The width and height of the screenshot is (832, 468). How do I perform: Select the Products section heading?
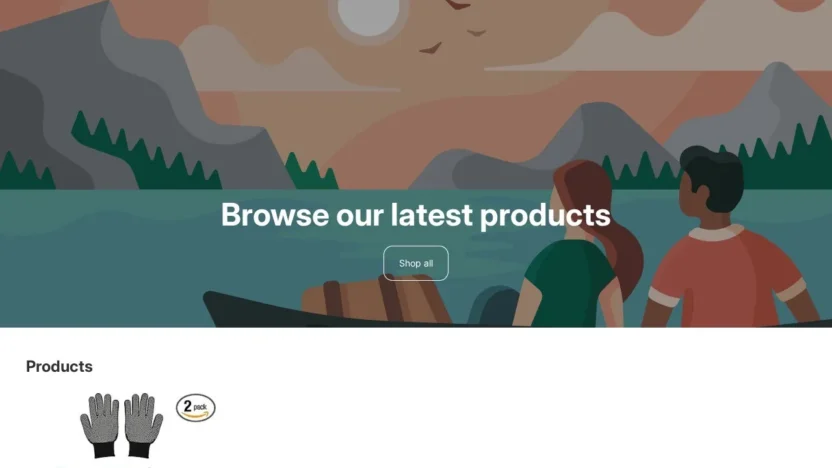(x=59, y=366)
